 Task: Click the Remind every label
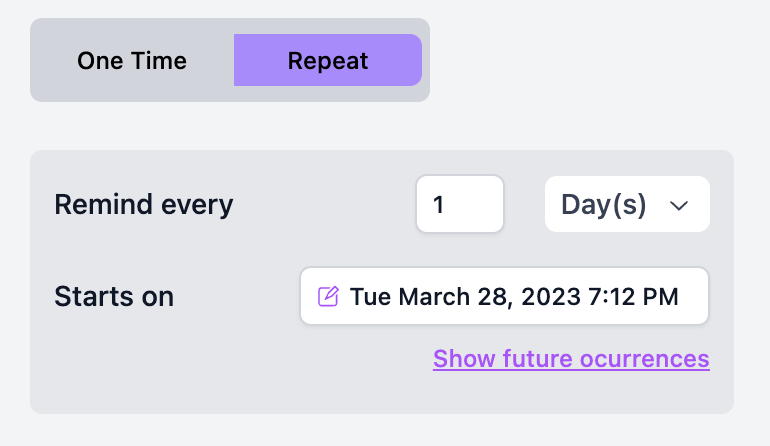pyautogui.click(x=143, y=205)
